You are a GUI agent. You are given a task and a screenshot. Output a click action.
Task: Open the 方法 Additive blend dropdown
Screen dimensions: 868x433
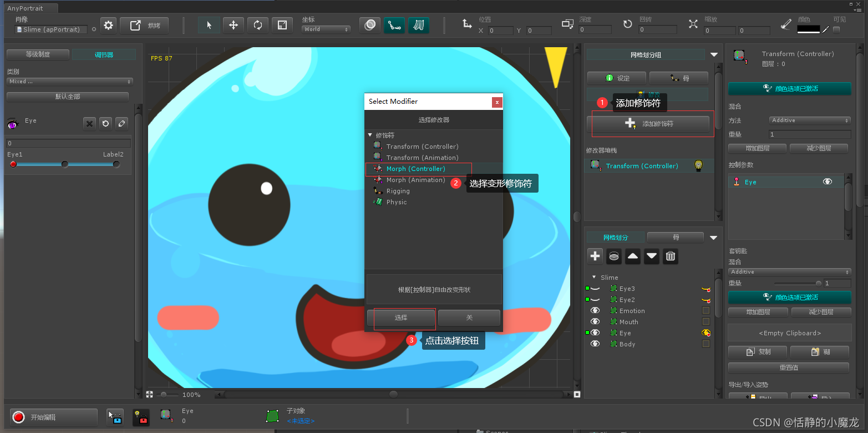pos(810,120)
